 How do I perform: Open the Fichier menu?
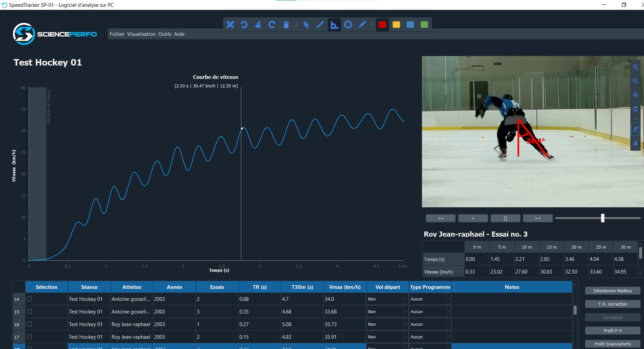[117, 34]
